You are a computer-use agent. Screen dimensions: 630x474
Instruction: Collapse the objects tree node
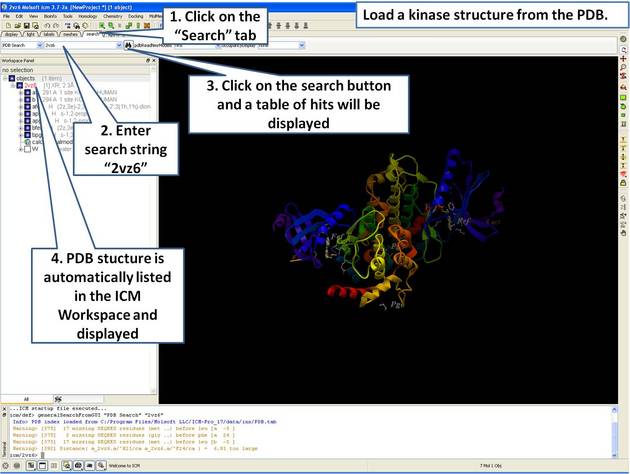click(5, 78)
